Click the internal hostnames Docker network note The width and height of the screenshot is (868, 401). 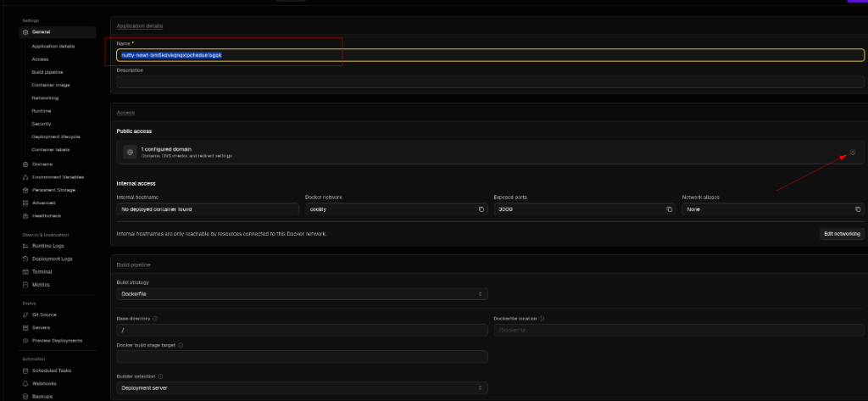[222, 234]
